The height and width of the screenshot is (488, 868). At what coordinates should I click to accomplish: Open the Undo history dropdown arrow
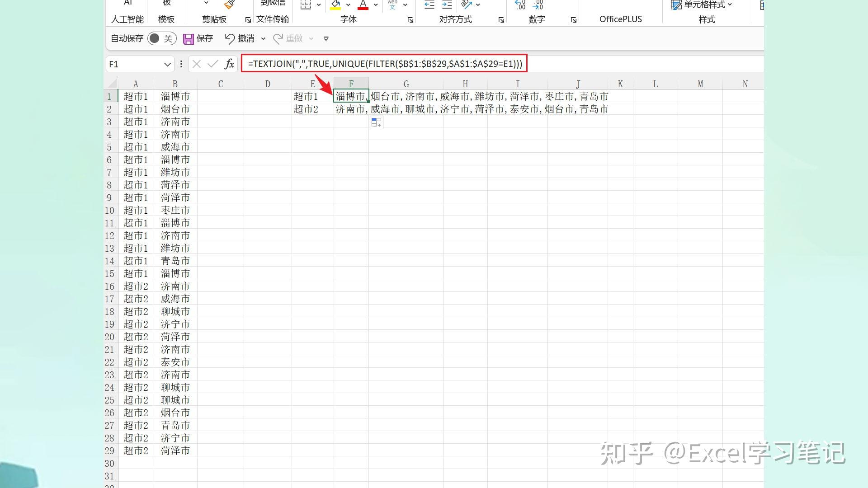(263, 39)
